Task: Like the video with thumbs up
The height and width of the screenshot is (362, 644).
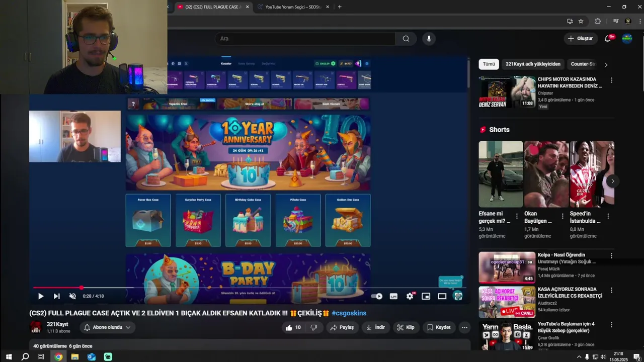Action: (294, 327)
